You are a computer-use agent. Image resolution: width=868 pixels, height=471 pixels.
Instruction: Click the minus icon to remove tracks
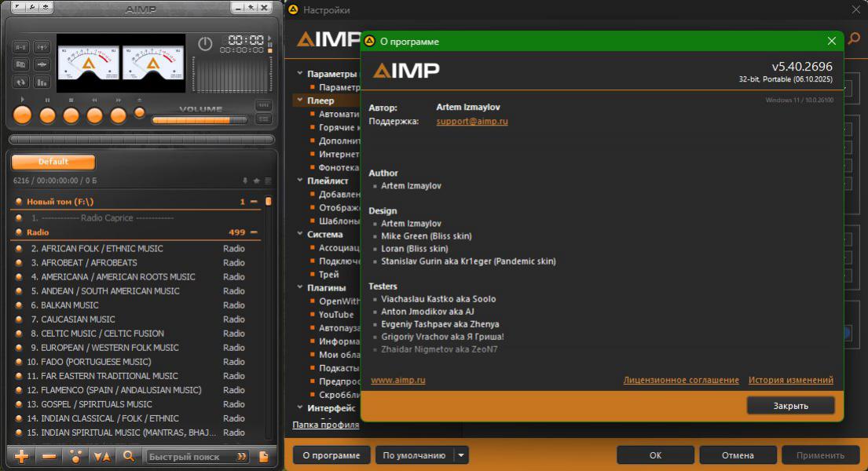click(x=49, y=456)
